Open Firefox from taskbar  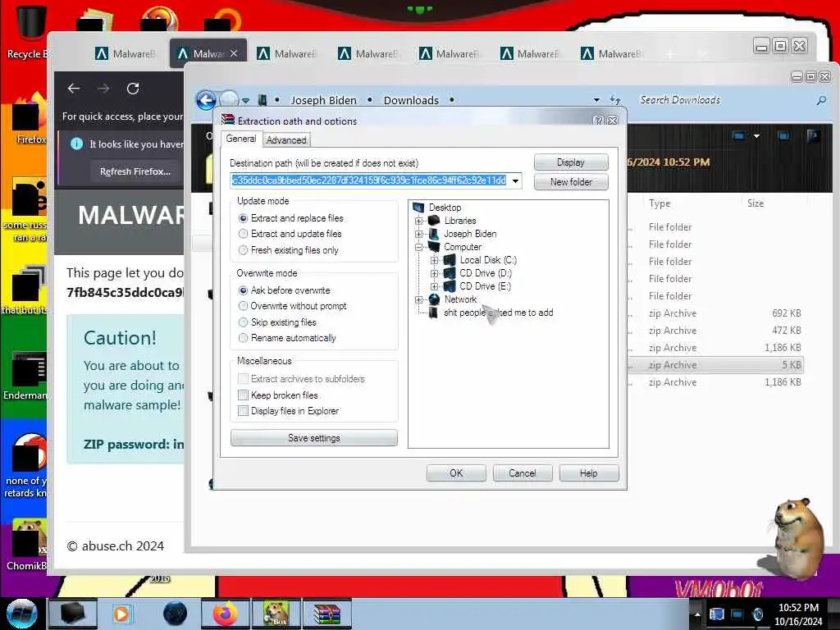pyautogui.click(x=225, y=614)
